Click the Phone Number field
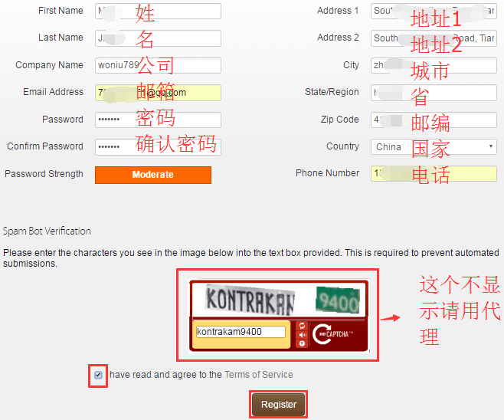The width and height of the screenshot is (504, 420). point(434,173)
